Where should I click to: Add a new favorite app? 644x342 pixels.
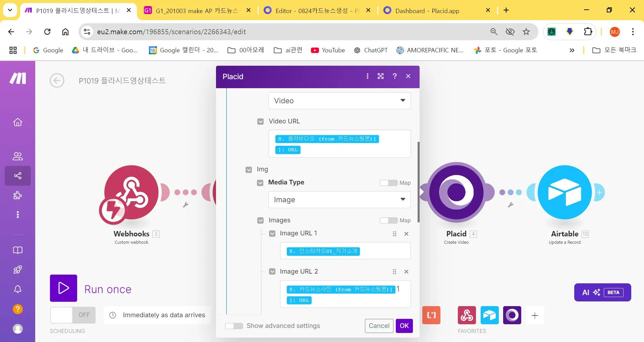(x=535, y=315)
